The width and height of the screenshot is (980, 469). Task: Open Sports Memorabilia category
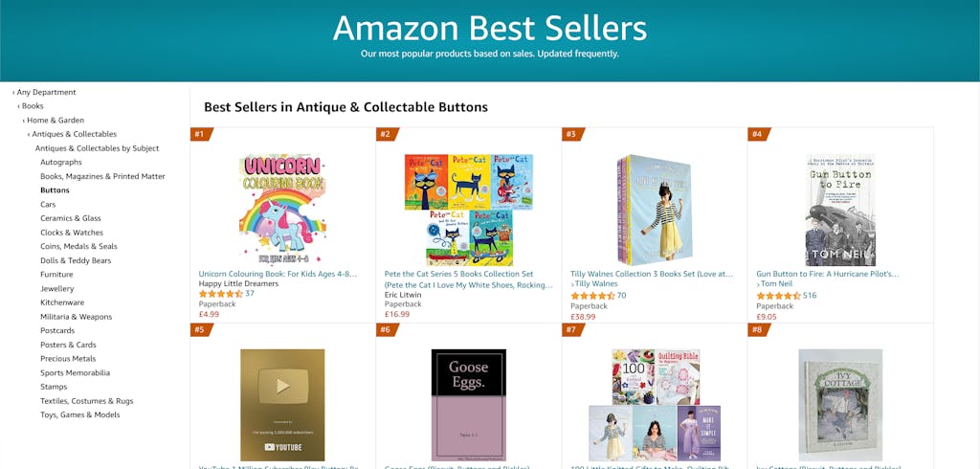75,373
